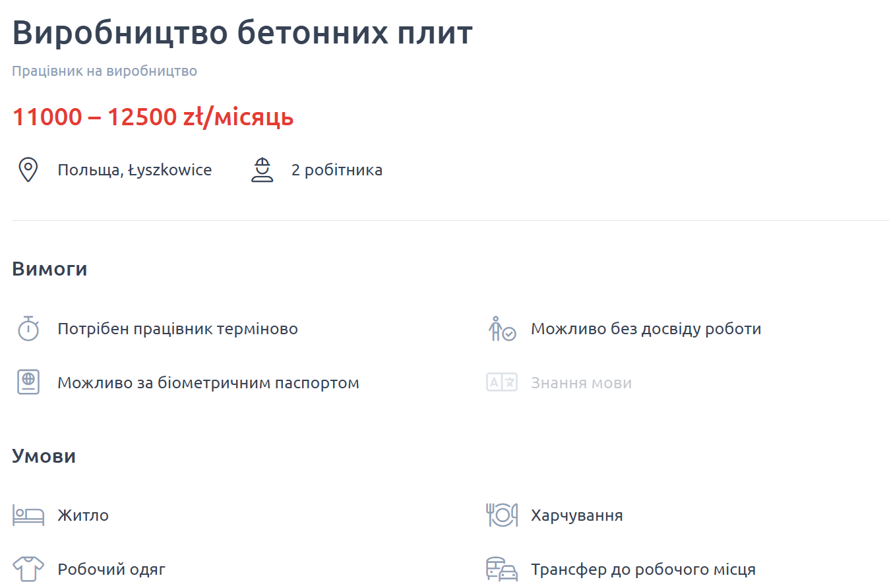Viewport: 889px width, 588px height.
Task: Select the salary '11000 – 12500 zł/місяць'
Action: pyautogui.click(x=152, y=117)
